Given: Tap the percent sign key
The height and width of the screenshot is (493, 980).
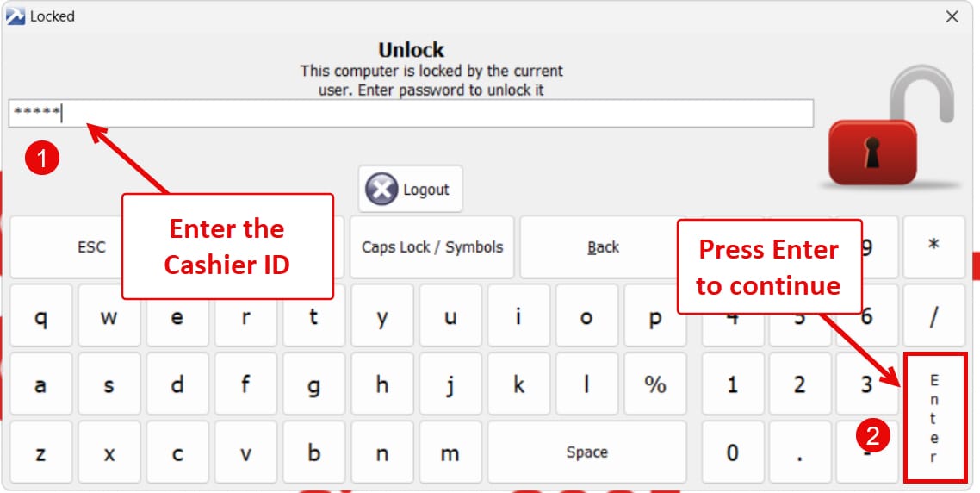Looking at the screenshot, I should [655, 384].
